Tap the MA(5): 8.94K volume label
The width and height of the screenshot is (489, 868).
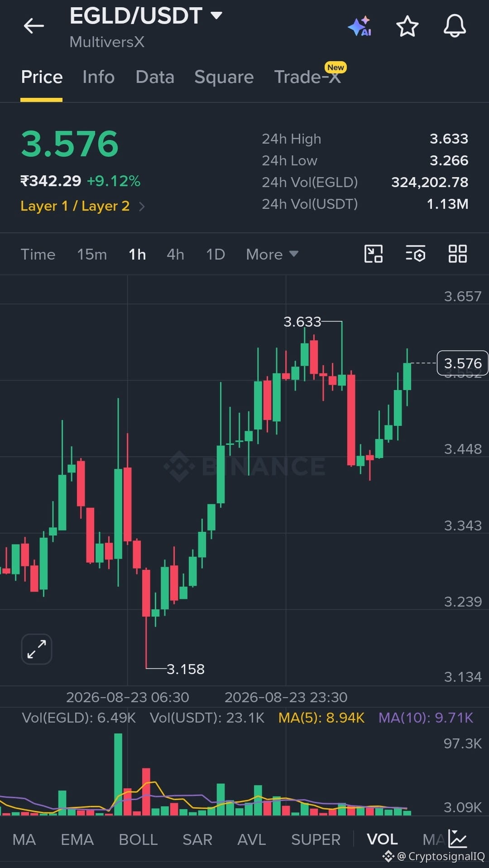point(321,718)
